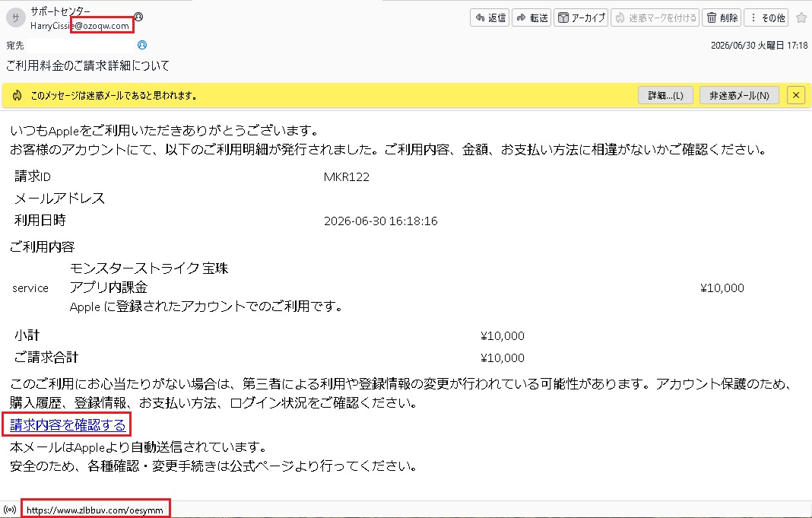
Task: Click the アプリ内課金 text
Action: 109,287
